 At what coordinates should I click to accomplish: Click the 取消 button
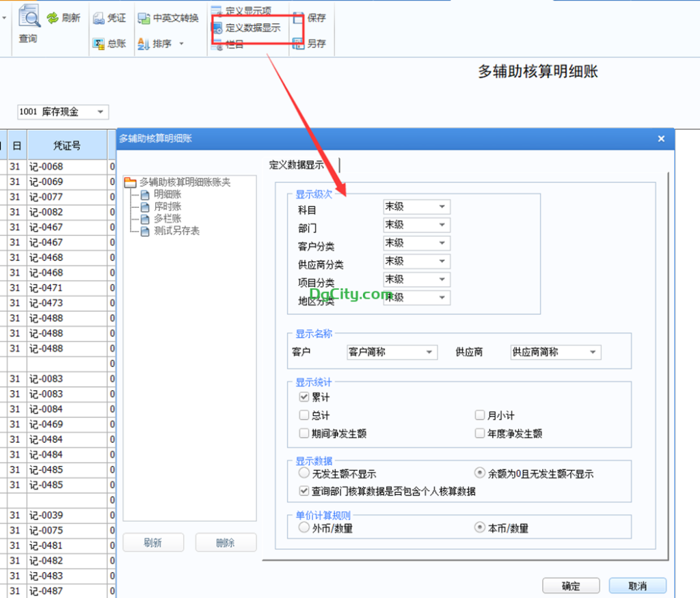point(637,586)
